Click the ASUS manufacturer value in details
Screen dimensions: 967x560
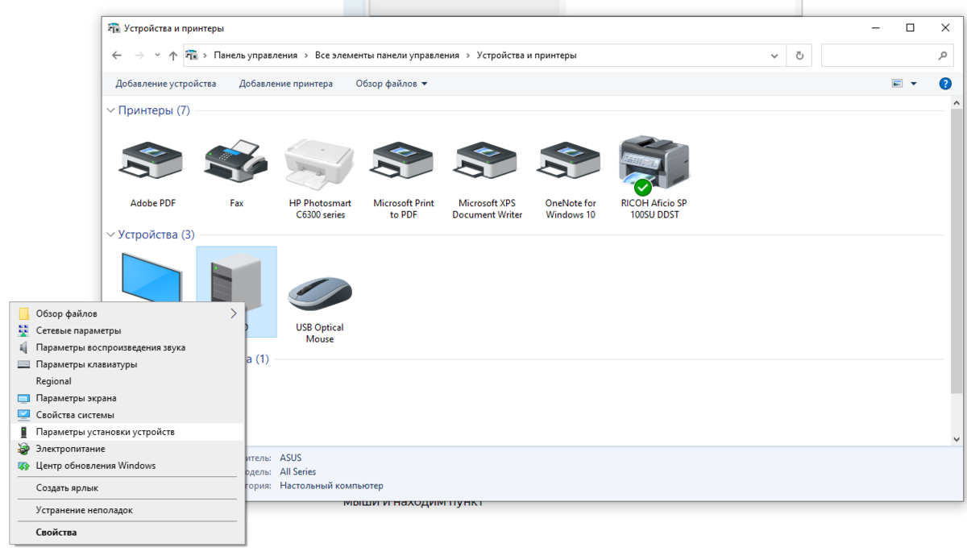pos(291,458)
